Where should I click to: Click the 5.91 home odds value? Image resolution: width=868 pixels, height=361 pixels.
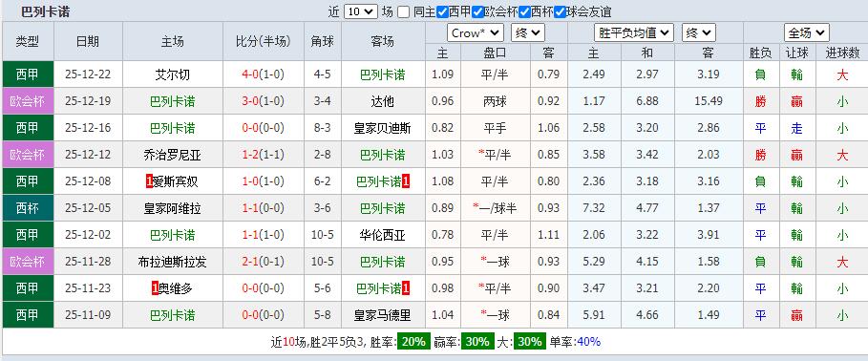click(x=594, y=315)
